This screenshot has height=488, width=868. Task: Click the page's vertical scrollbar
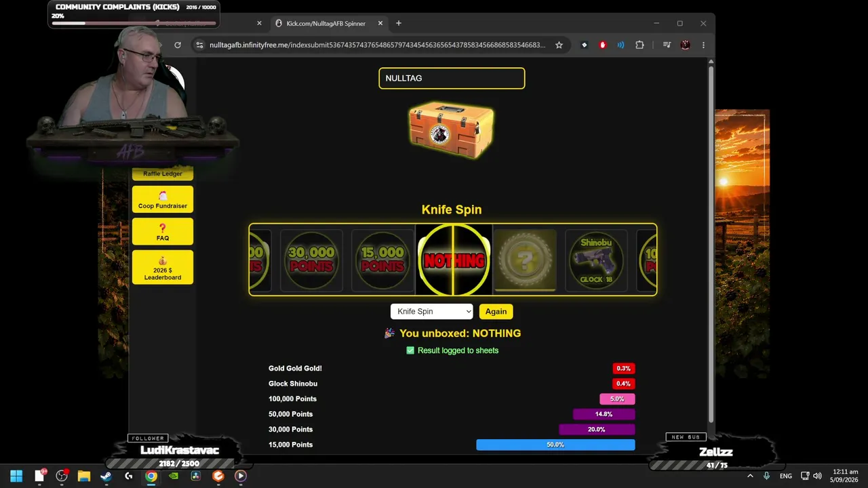[711, 244]
